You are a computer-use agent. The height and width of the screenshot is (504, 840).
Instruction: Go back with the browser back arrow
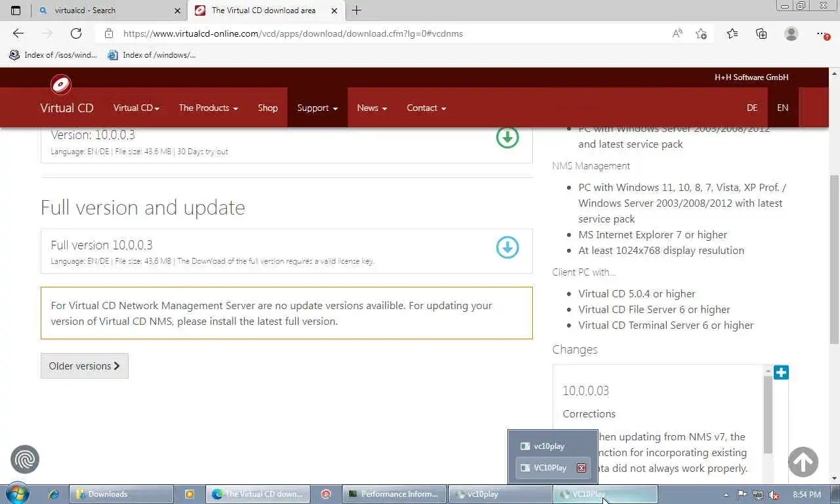(x=18, y=33)
